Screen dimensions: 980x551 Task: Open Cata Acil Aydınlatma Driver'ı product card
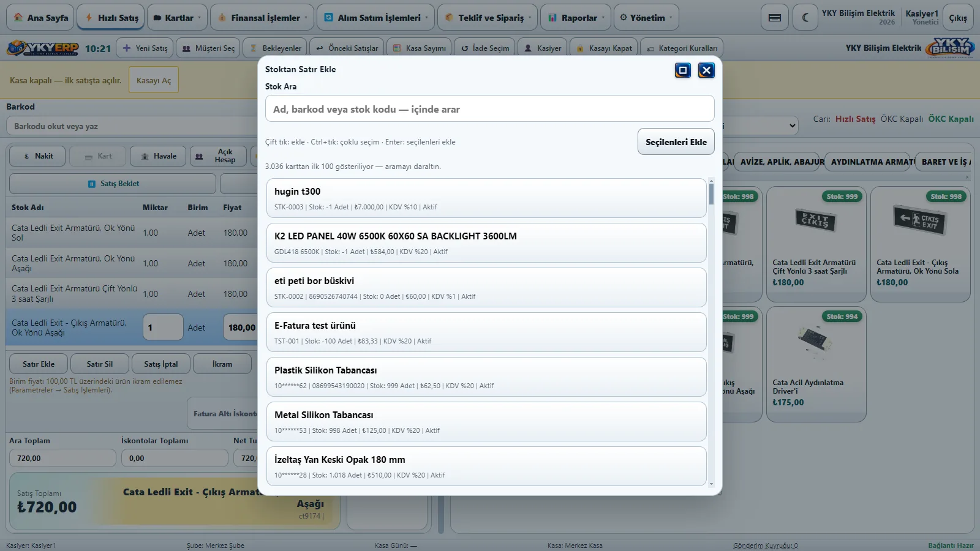coord(816,364)
